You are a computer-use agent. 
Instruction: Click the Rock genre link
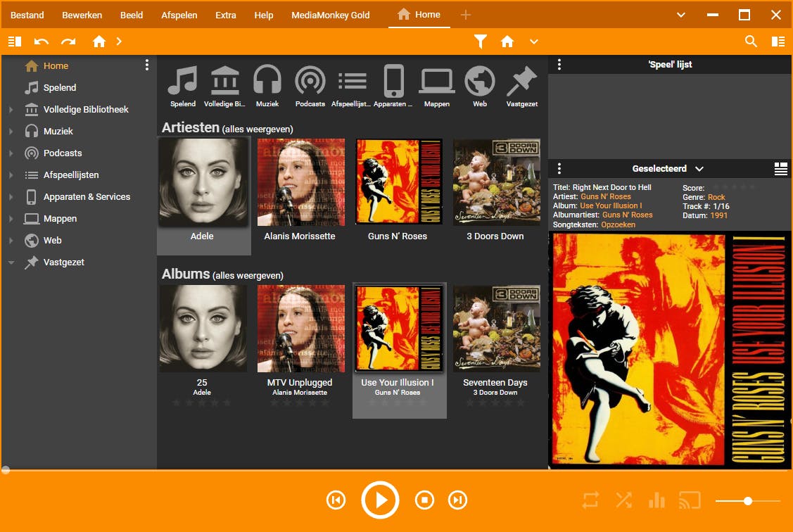tap(716, 197)
